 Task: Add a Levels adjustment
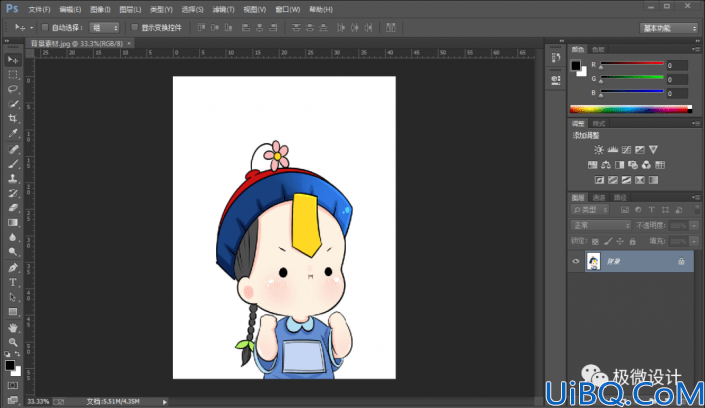point(612,150)
